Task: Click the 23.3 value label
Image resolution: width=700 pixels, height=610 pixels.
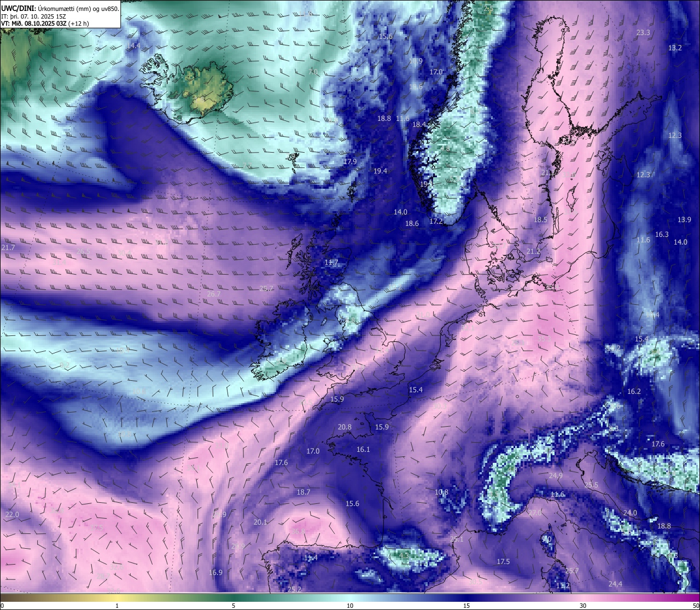Action: tap(643, 33)
